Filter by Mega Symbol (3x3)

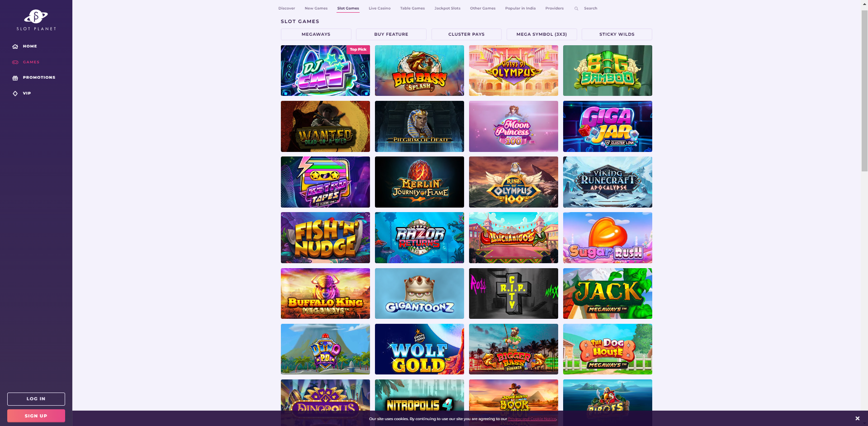coord(542,34)
